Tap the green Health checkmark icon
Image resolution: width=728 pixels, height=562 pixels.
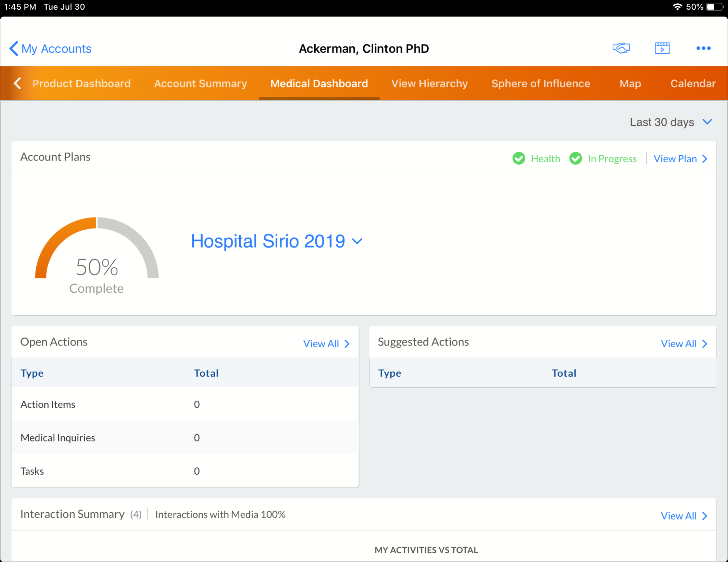pos(519,158)
